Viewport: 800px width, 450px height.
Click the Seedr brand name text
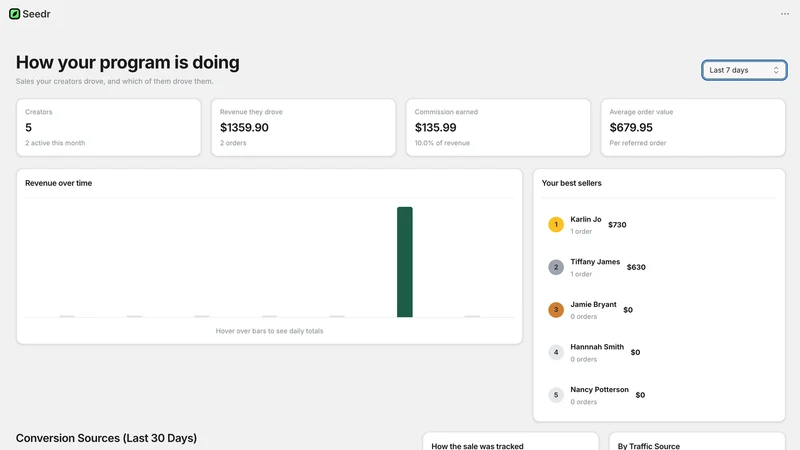(36, 14)
